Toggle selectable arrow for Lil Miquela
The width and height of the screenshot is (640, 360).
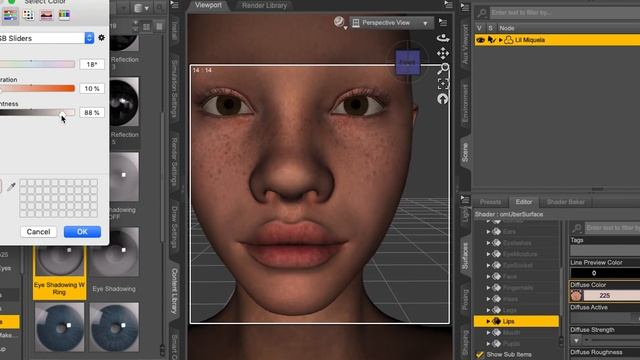point(491,40)
